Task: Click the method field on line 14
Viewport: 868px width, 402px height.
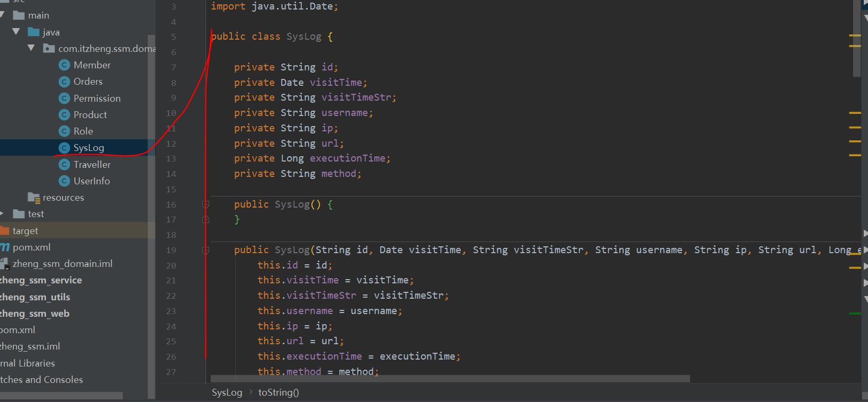Action: point(338,174)
